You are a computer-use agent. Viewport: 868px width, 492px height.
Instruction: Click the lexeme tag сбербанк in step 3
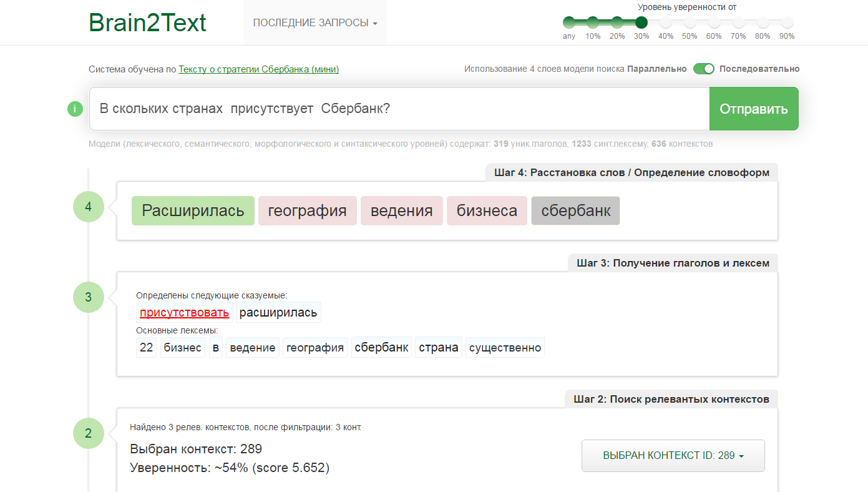[381, 348]
